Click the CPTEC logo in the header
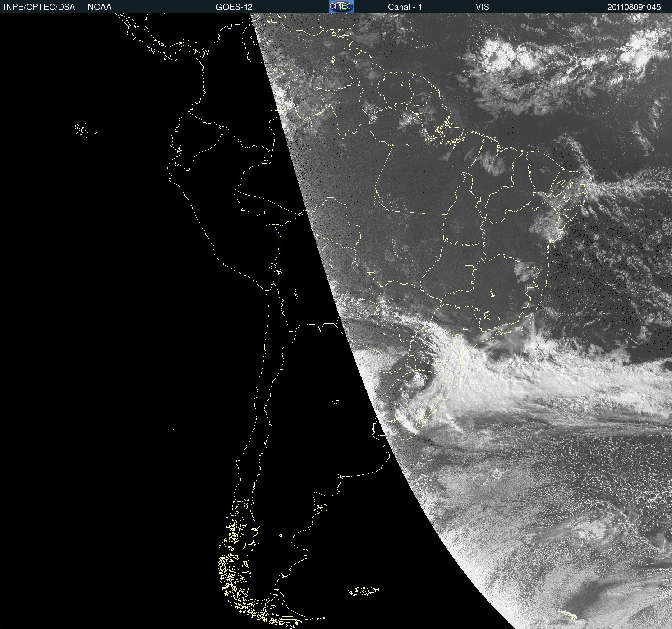Viewport: 672px width, 629px height. point(341,6)
